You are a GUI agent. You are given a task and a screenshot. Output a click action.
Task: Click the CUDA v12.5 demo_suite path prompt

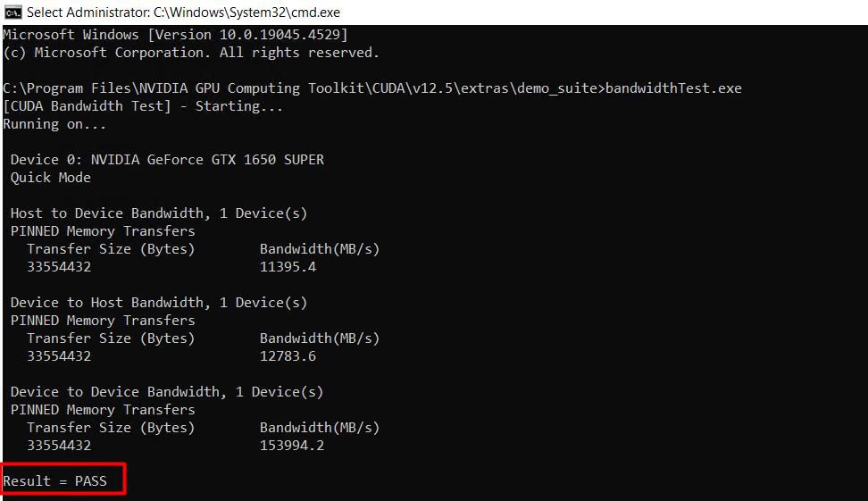pyautogui.click(x=304, y=88)
